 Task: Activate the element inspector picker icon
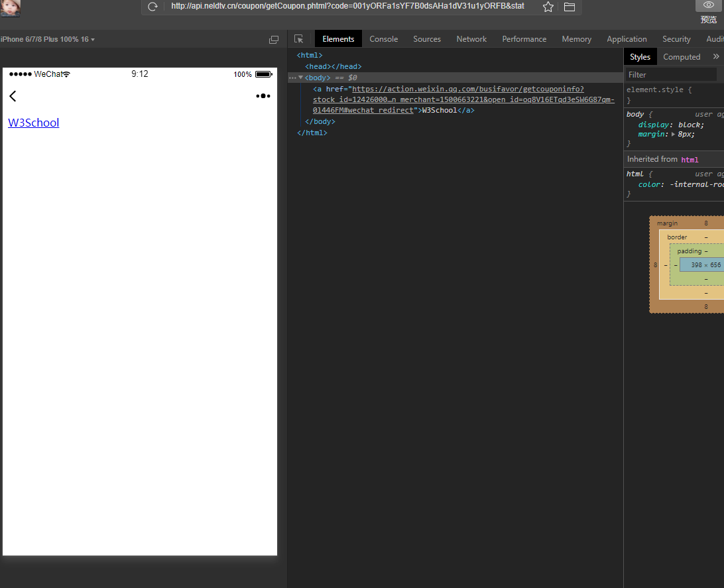(x=299, y=39)
